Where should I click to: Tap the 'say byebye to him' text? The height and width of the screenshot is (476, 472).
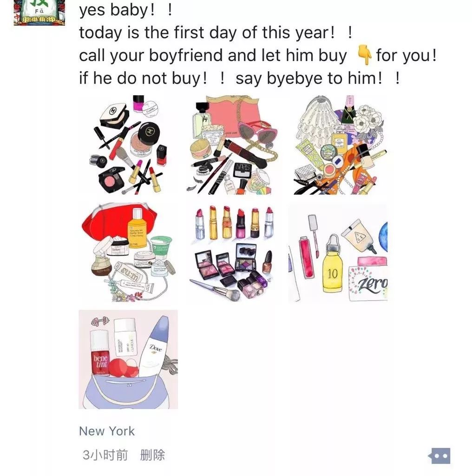coord(318,78)
